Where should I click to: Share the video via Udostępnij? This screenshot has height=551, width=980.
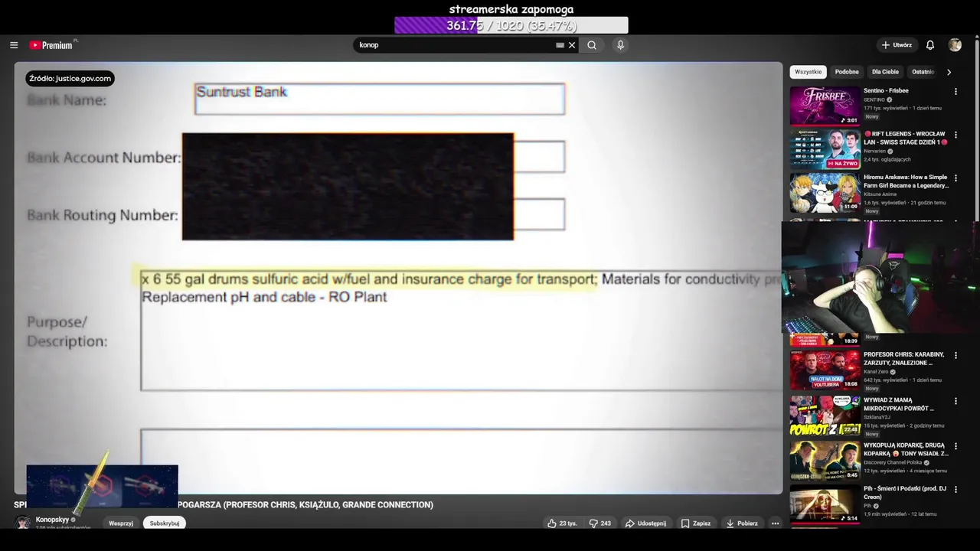(x=645, y=523)
